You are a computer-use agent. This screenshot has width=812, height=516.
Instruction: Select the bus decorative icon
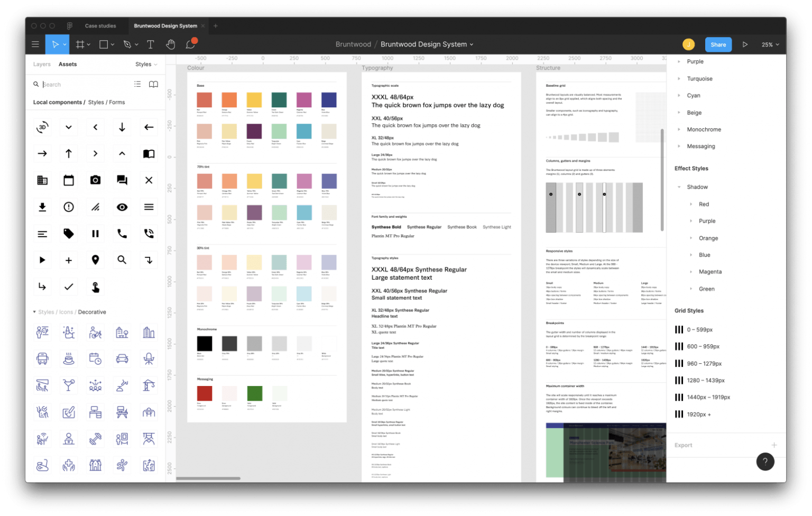(42, 358)
